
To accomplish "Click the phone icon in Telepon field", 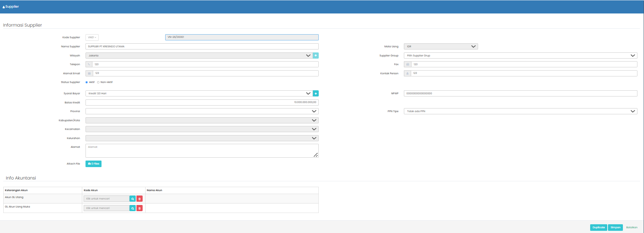I will tap(89, 64).
